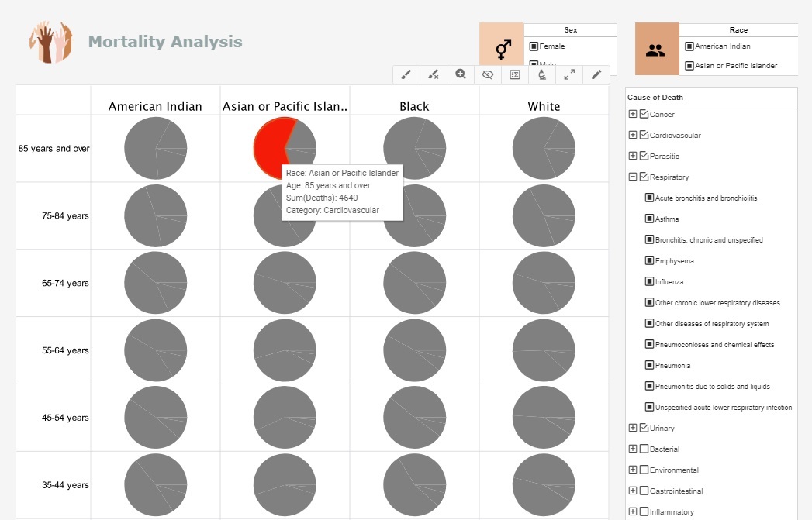Viewport: 812px width, 520px height.
Task: Click the Show Data sigma icon
Action: point(515,74)
